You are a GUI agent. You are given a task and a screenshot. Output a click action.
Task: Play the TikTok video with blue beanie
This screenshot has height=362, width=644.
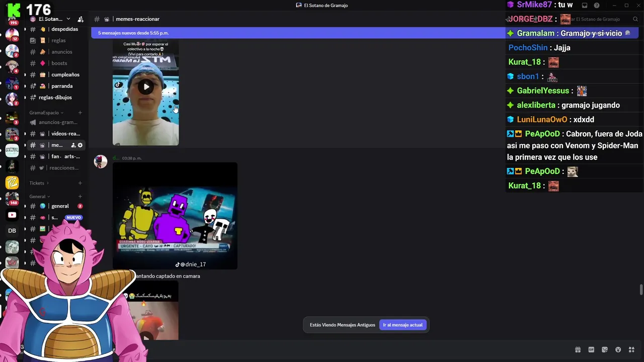[x=146, y=86]
